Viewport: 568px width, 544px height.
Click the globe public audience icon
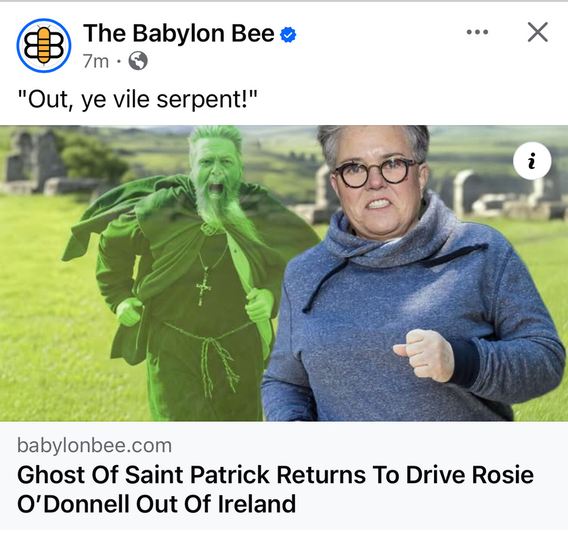pyautogui.click(x=138, y=60)
